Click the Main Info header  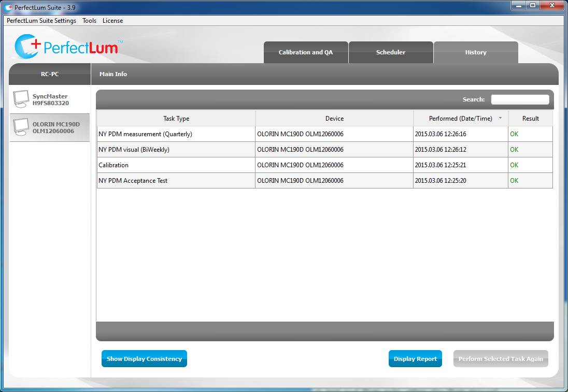point(113,74)
